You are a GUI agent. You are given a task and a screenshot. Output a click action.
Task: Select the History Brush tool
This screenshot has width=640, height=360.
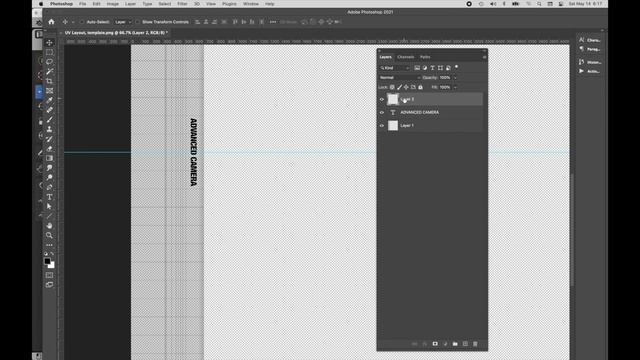pos(49,139)
